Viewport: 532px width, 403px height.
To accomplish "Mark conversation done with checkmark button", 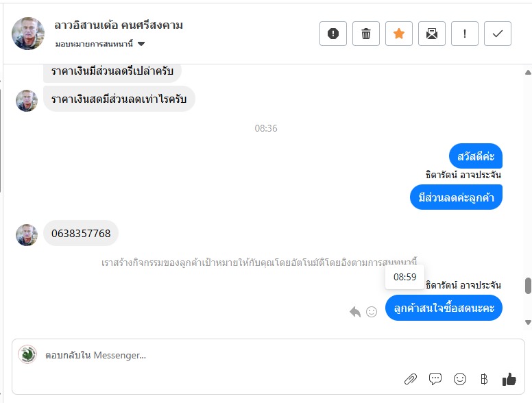I will 498,34.
